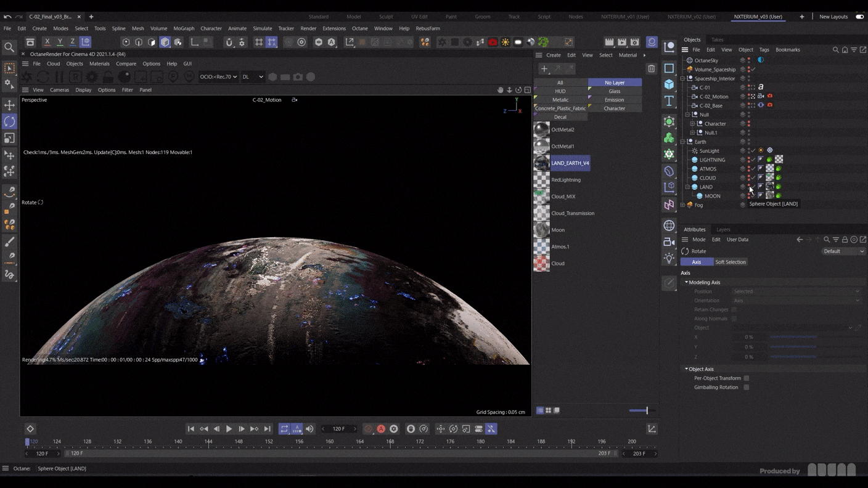The width and height of the screenshot is (868, 488).
Task: Open the OCIO Rec.70 dropdown
Action: (x=218, y=77)
